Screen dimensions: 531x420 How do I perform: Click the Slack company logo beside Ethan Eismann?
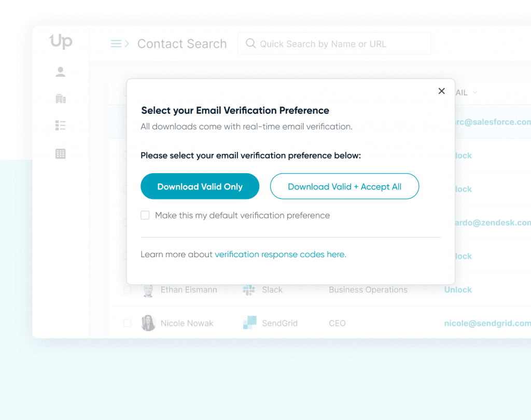point(248,290)
